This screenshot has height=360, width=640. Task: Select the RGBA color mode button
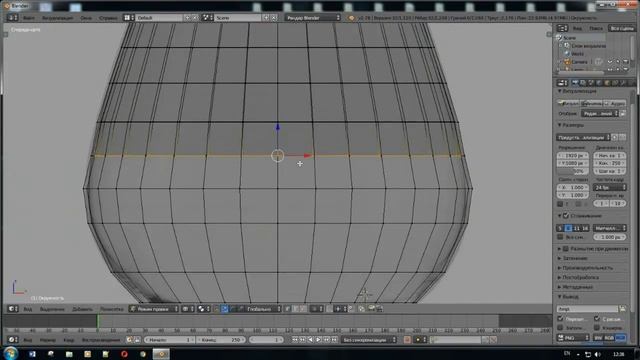tap(621, 338)
